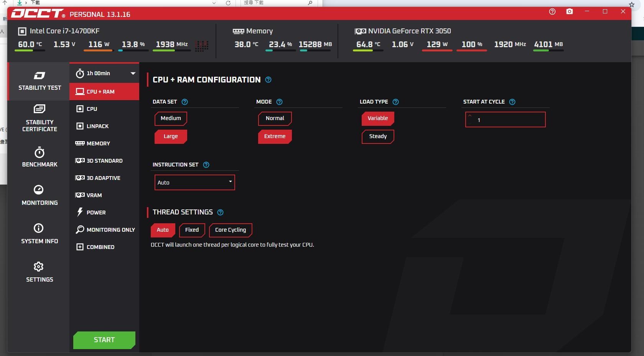Click the magnifier Monitoring Only icon

tap(80, 229)
